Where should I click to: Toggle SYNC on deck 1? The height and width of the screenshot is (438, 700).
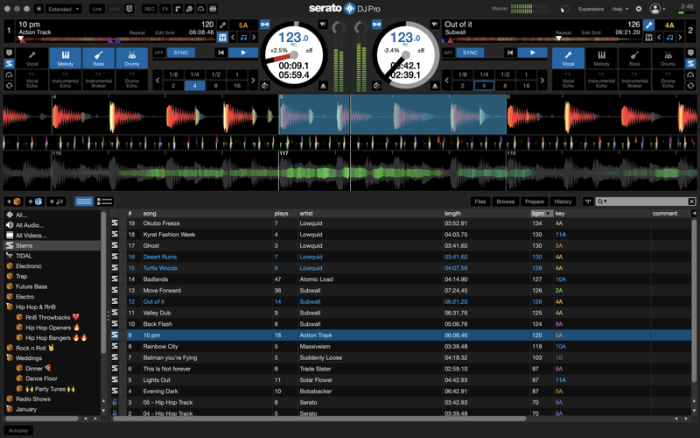click(x=181, y=53)
